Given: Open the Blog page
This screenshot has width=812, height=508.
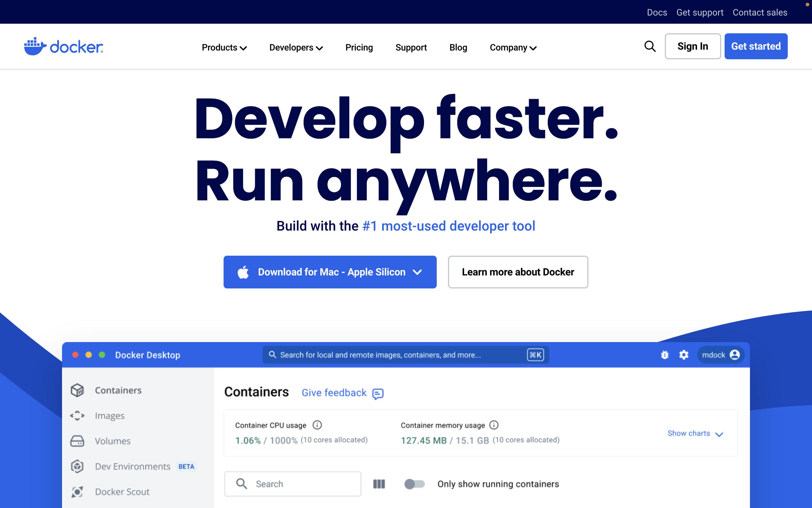Looking at the screenshot, I should [x=458, y=48].
